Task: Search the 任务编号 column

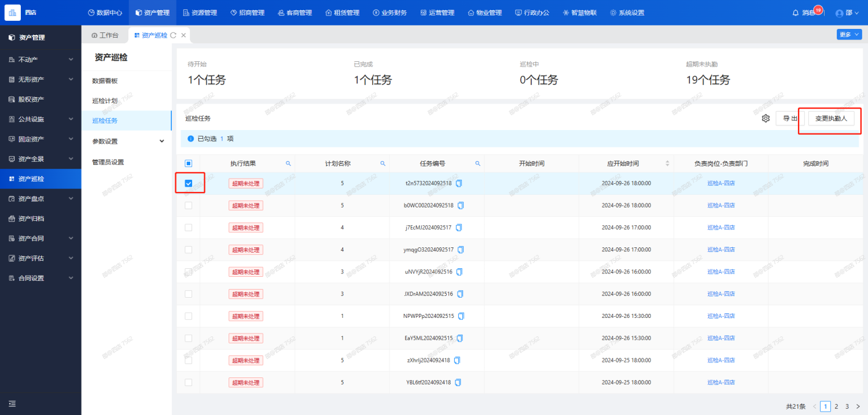Action: [477, 164]
